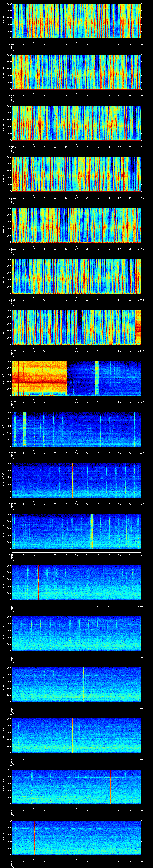Screen dimensions: 153x868
Task: Click the spectrogram panel starting at 6:31:00
Action: pyautogui.click(x=77, y=21)
